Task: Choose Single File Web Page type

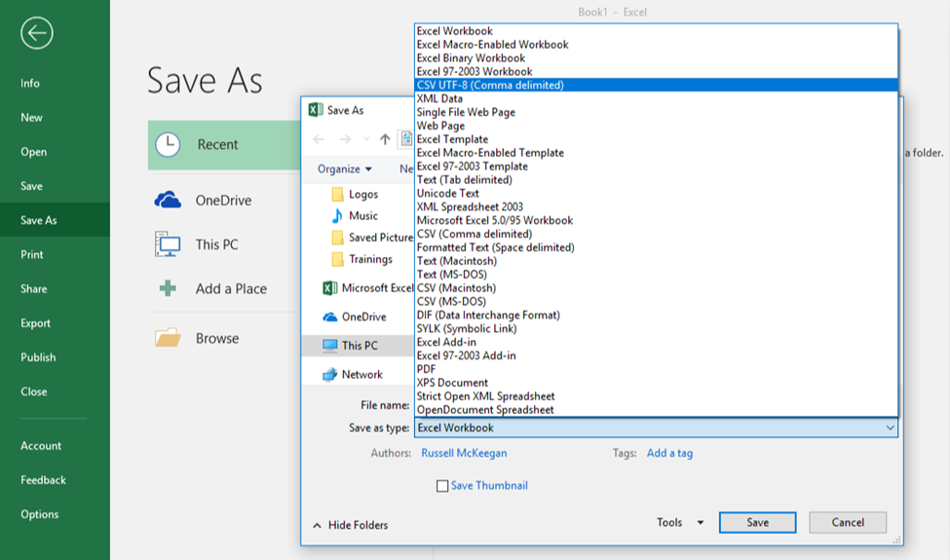Action: point(656,112)
